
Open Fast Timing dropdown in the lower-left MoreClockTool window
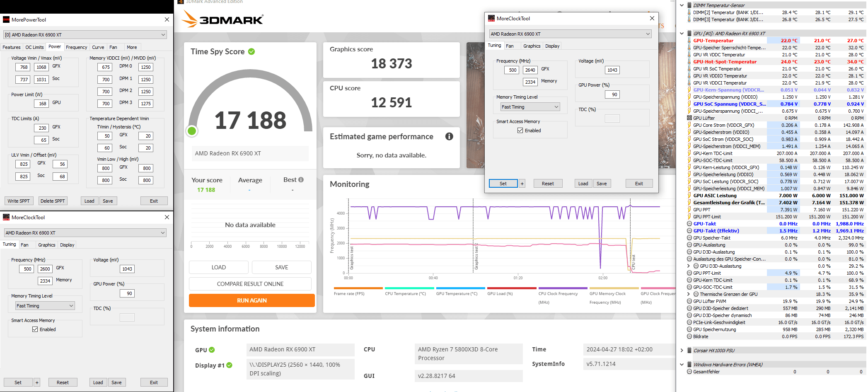point(45,306)
